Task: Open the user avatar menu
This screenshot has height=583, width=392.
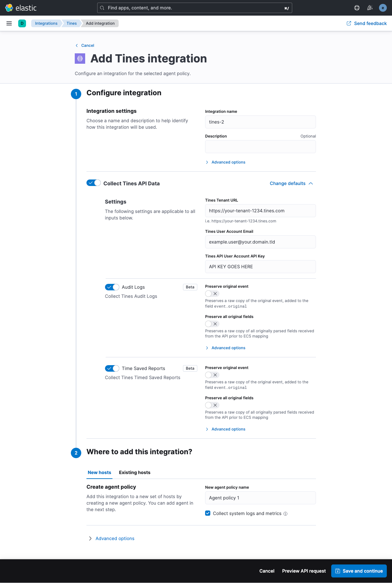Action: (383, 8)
